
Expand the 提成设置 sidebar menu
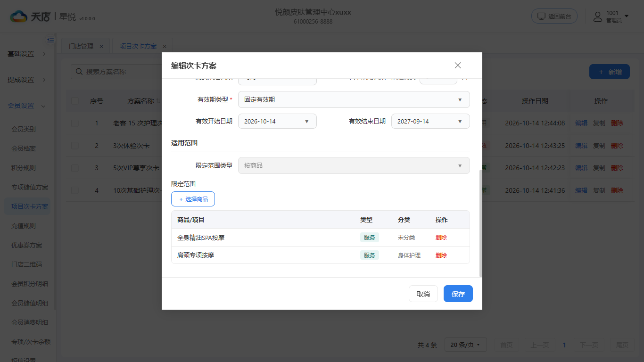[27, 80]
